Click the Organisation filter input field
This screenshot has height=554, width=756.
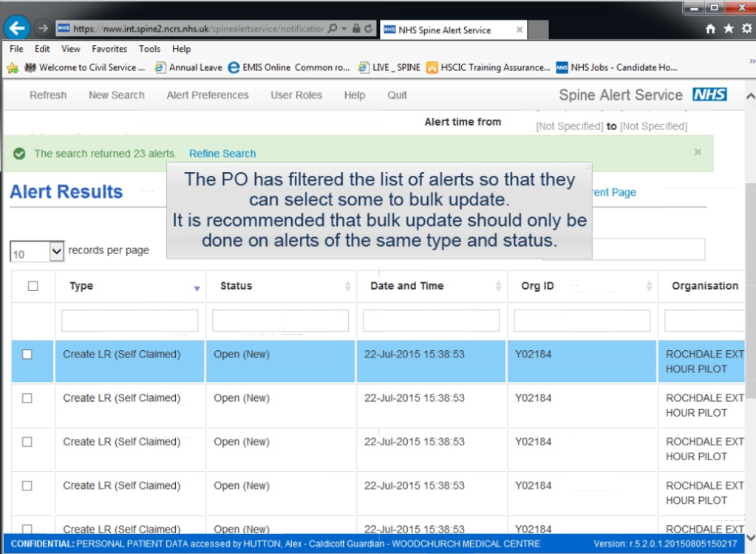(x=705, y=321)
